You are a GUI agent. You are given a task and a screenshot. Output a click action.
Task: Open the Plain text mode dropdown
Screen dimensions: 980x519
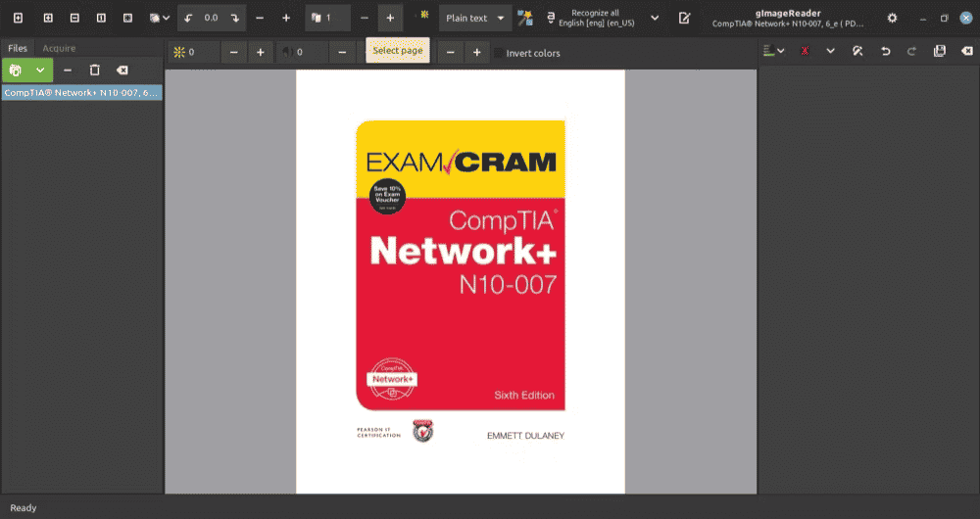tap(475, 18)
